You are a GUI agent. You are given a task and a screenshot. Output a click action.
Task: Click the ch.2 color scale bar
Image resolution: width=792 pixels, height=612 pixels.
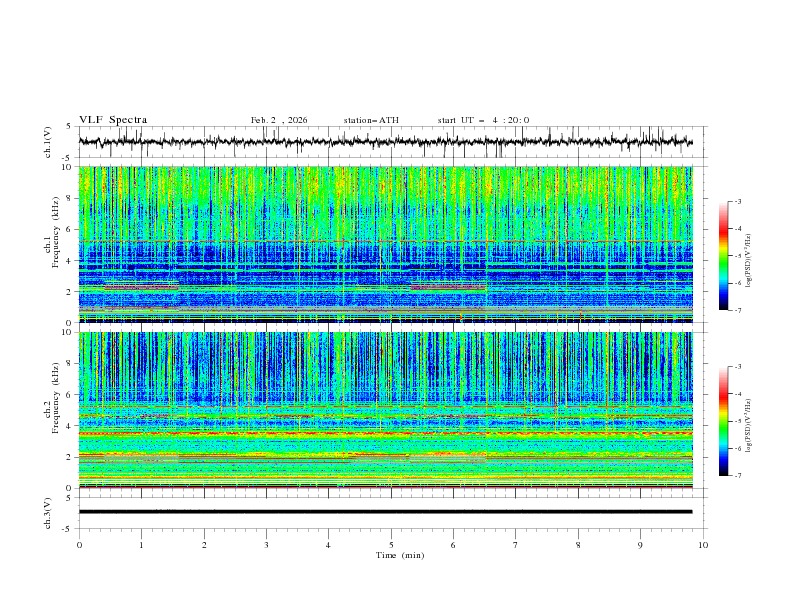pos(723,421)
